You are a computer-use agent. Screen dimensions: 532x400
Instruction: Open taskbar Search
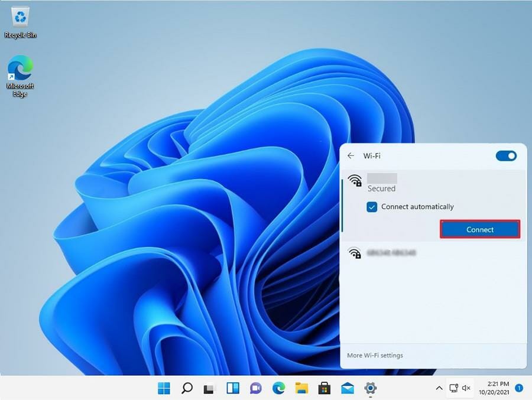coord(187,388)
